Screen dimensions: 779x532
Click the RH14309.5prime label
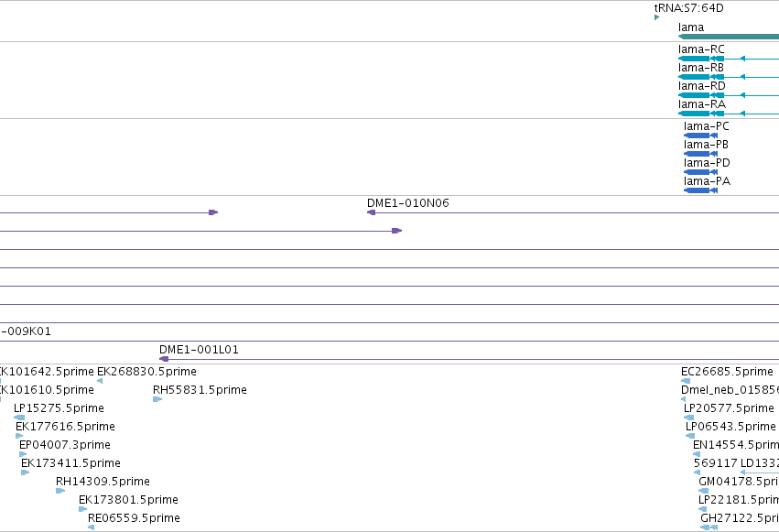coord(103,482)
